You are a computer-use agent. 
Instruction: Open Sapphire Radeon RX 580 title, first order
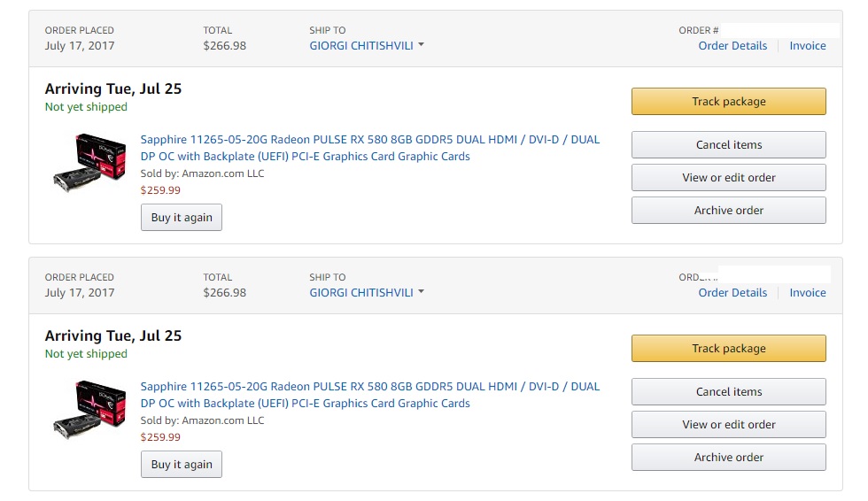click(369, 148)
